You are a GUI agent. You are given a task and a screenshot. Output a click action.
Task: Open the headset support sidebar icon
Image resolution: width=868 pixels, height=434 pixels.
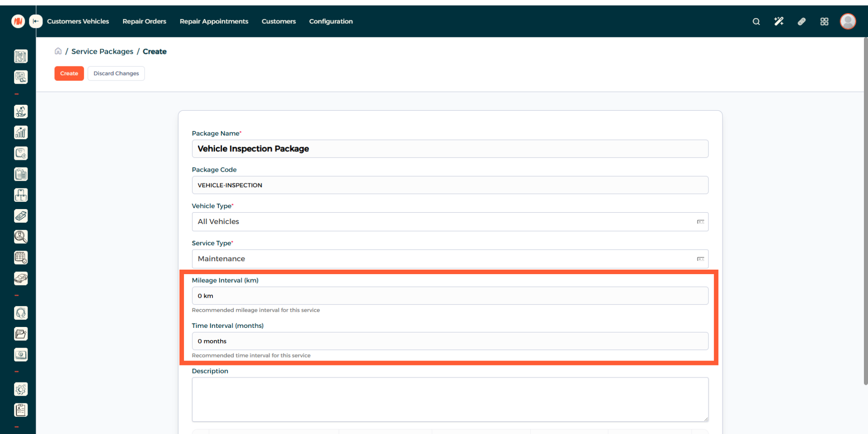click(x=21, y=313)
